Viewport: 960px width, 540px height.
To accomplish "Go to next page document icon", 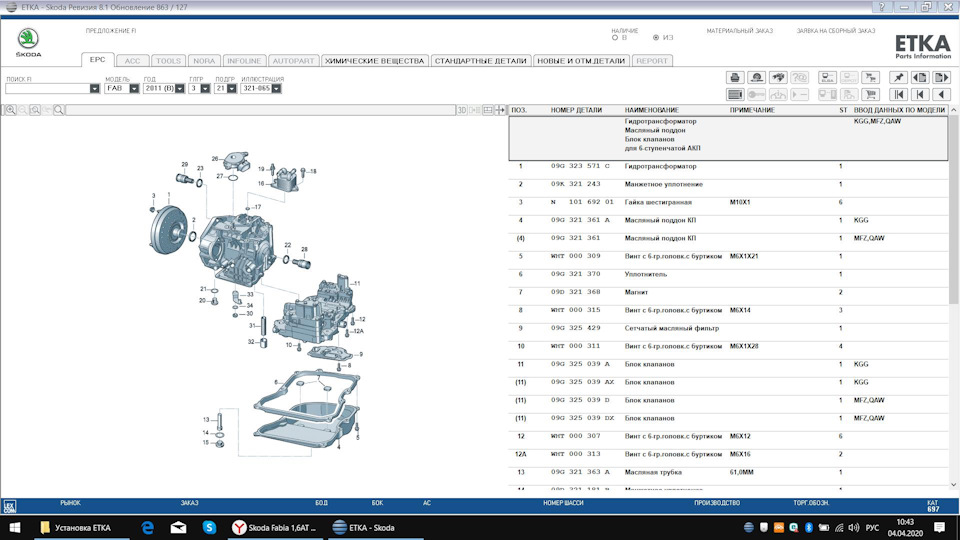I will (941, 78).
